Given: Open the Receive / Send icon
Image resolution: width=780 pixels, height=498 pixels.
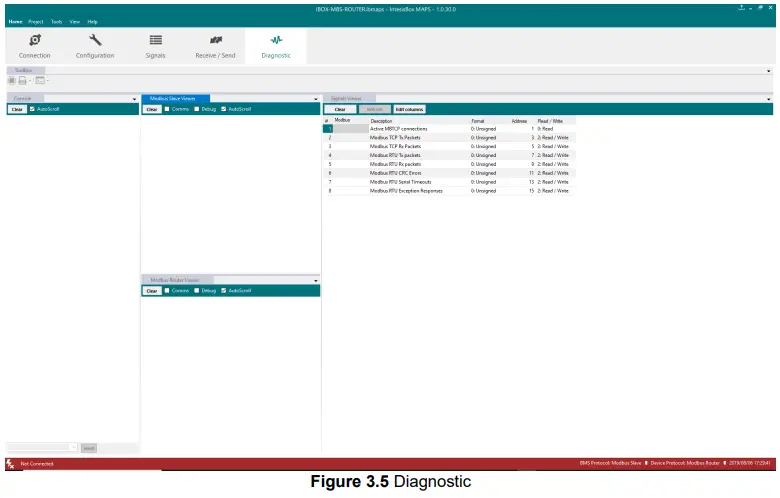Looking at the screenshot, I should pos(215,40).
